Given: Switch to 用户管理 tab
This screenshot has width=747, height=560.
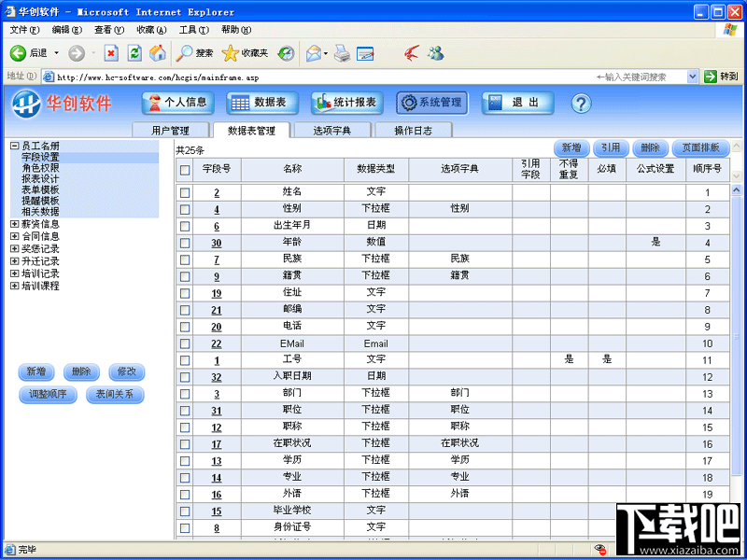Looking at the screenshot, I should click(x=170, y=131).
